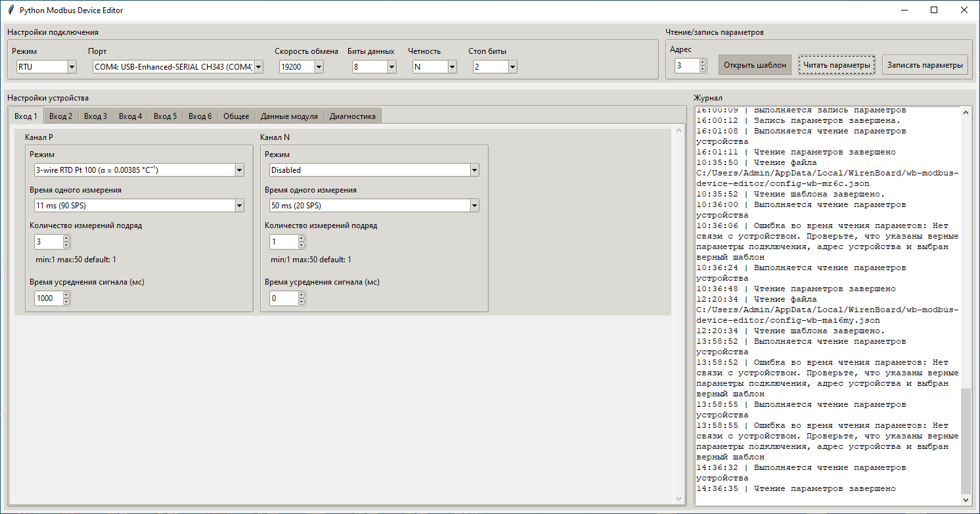This screenshot has height=514, width=980.
Task: Click the Открыть шаблон button
Action: 755,65
